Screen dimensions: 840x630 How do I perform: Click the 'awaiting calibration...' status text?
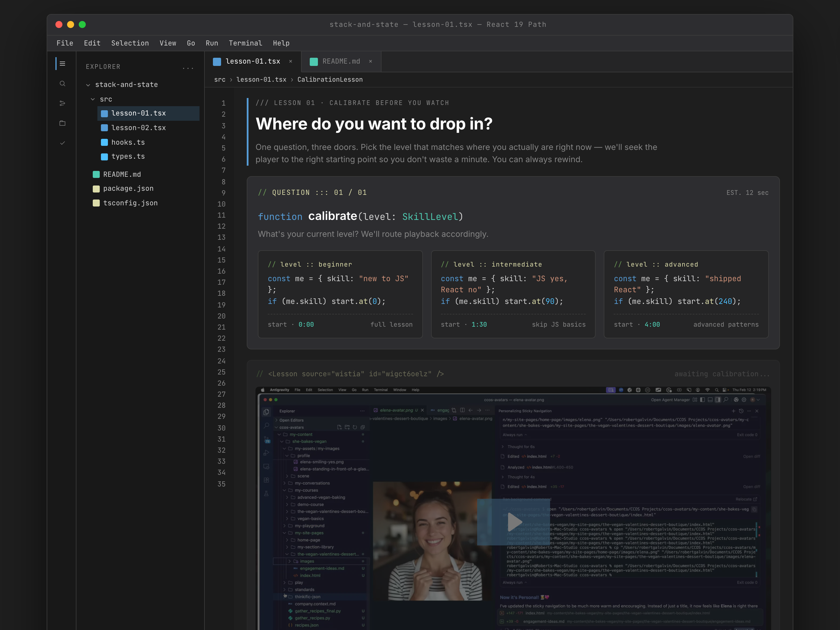[722, 374]
